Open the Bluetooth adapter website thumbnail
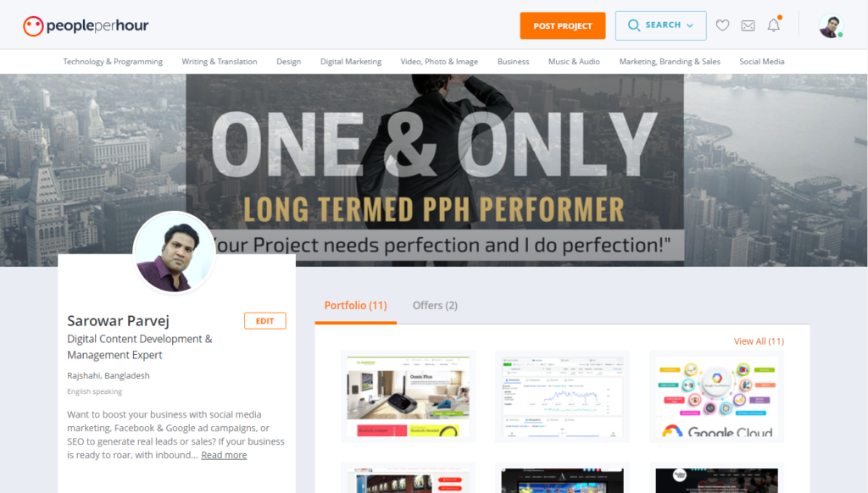 pos(408,396)
